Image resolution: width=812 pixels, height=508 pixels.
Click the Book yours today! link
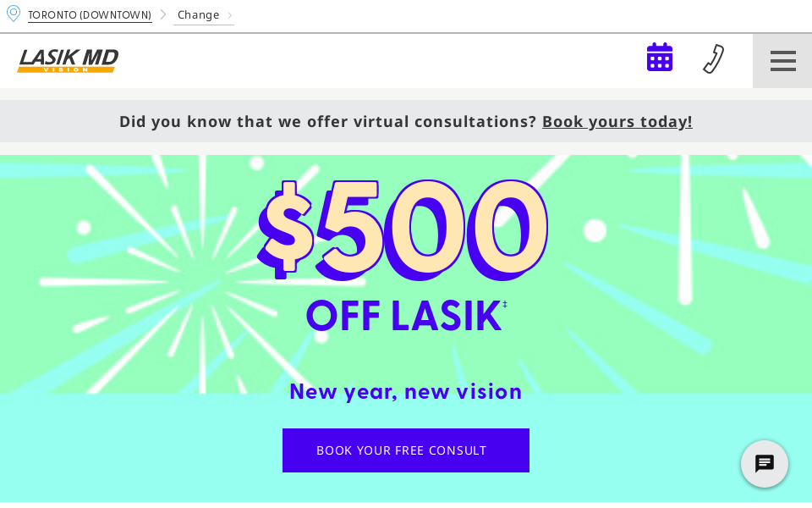617,121
